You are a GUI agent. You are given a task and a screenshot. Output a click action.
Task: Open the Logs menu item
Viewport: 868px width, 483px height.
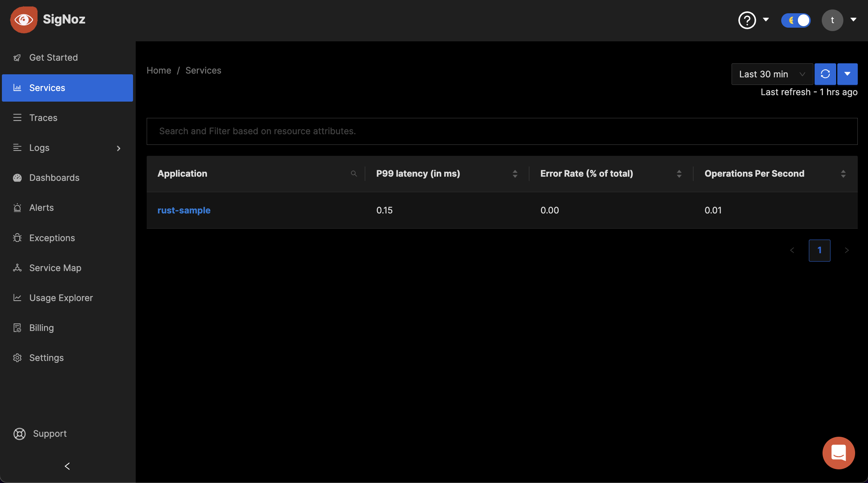(67, 148)
